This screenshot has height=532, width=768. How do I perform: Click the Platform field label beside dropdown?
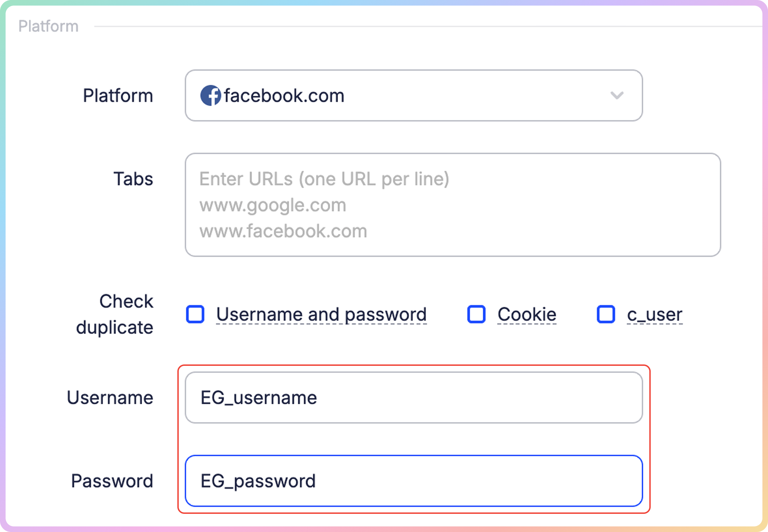[x=118, y=95]
